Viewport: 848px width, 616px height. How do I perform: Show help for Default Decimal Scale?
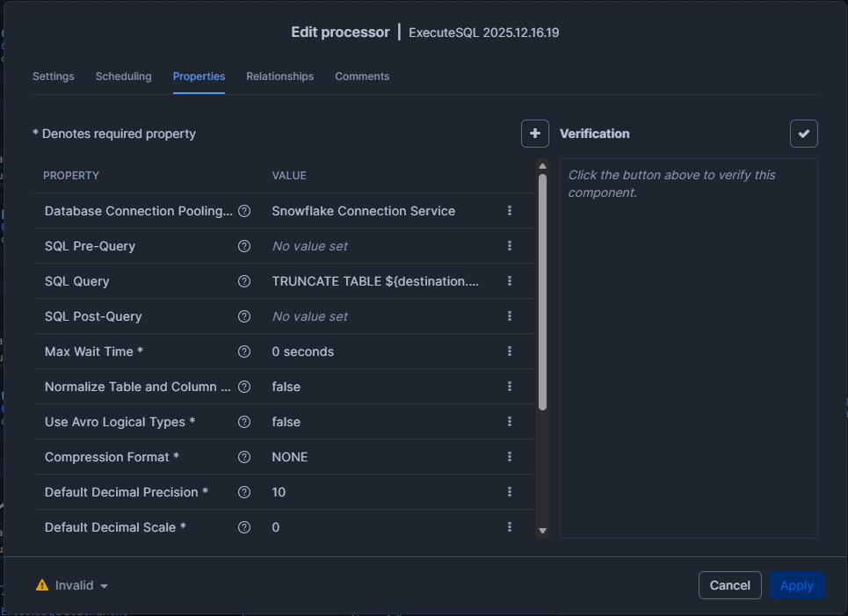coord(244,527)
